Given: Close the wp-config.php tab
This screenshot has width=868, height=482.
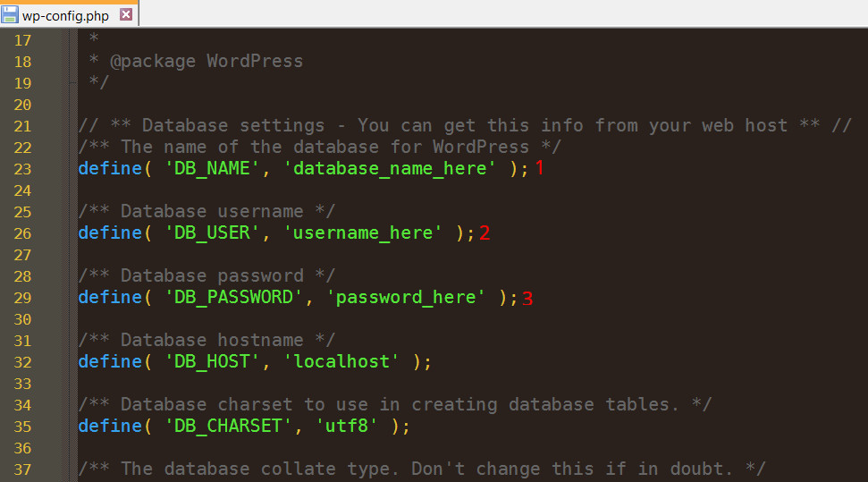Looking at the screenshot, I should pyautogui.click(x=126, y=14).
